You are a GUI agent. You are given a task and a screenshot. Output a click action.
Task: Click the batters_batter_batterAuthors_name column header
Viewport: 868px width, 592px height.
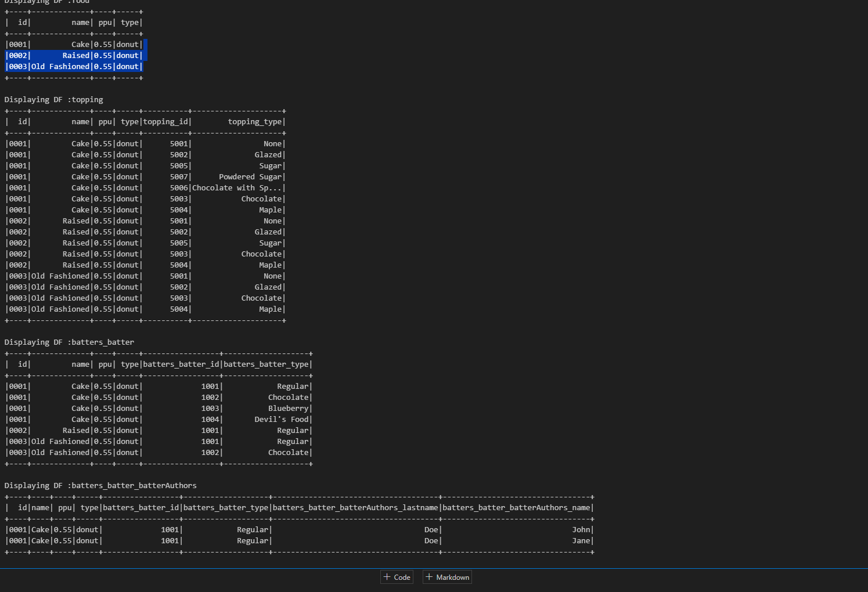(x=517, y=508)
